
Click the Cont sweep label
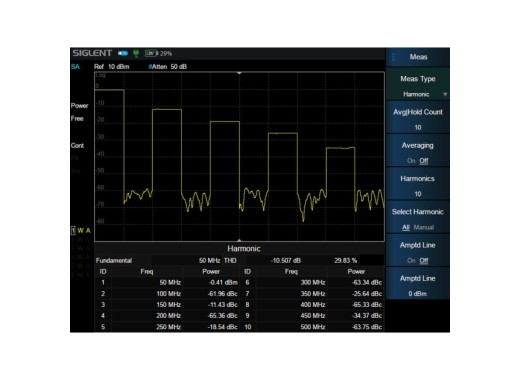(x=77, y=146)
